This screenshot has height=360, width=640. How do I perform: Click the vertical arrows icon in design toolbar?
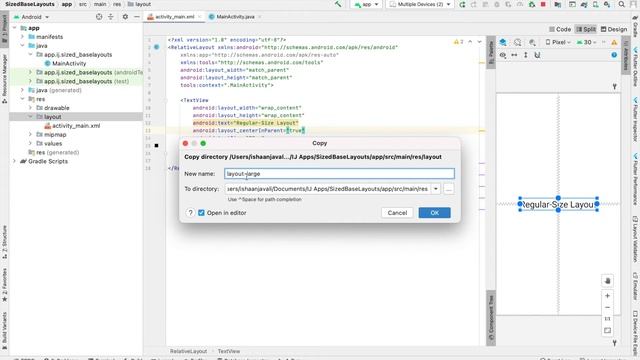[526, 55]
